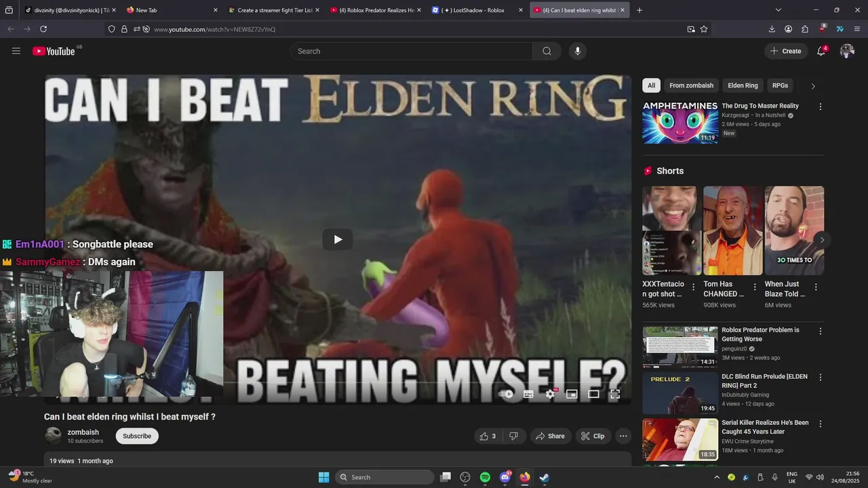The width and height of the screenshot is (868, 488).
Task: Open options for DLC Blind Run Prelude
Action: point(820,378)
